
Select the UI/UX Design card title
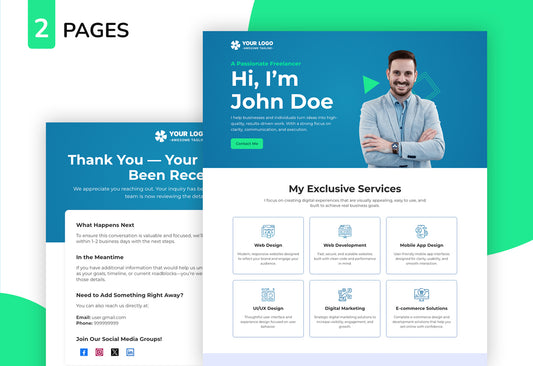tap(268, 308)
